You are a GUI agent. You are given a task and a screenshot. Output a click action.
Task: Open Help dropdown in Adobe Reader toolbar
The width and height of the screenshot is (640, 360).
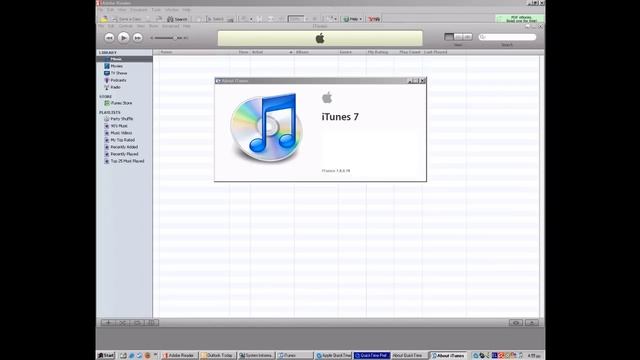tap(353, 19)
